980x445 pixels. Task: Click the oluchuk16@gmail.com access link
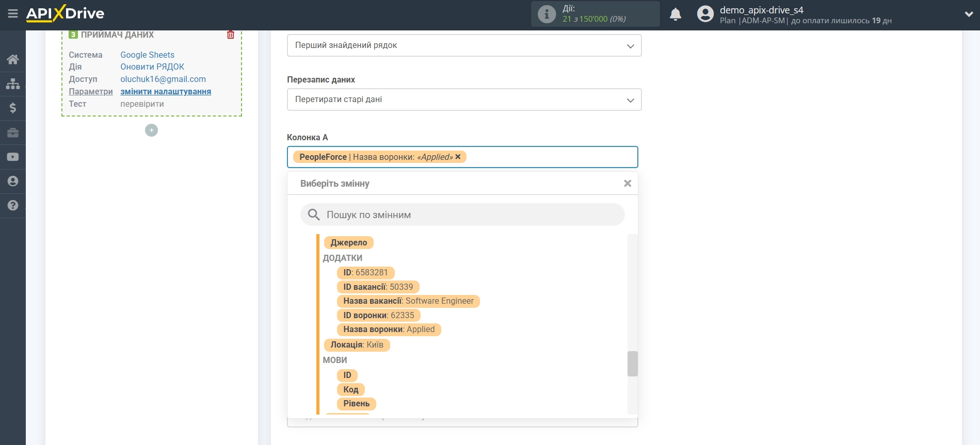[x=163, y=79]
